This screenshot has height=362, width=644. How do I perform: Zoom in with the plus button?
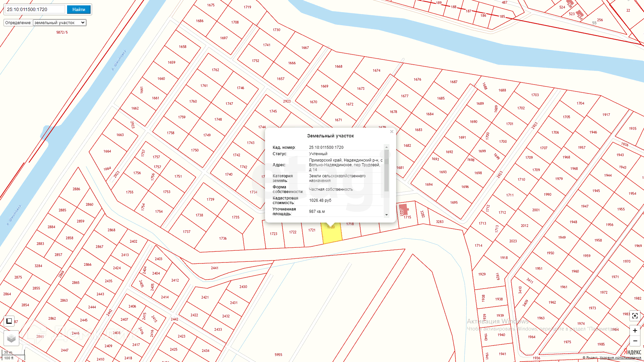point(635,330)
